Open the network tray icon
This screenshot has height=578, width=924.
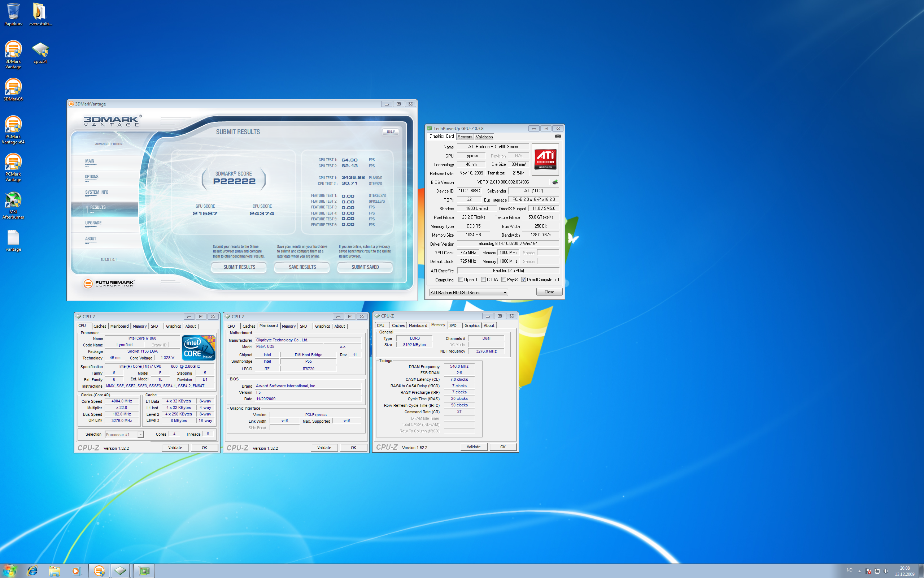point(877,571)
